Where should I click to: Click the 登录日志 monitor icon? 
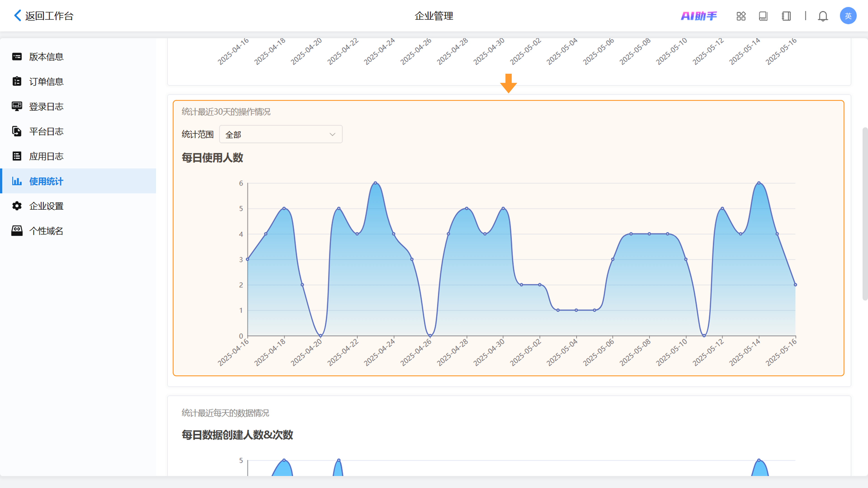pos(17,107)
